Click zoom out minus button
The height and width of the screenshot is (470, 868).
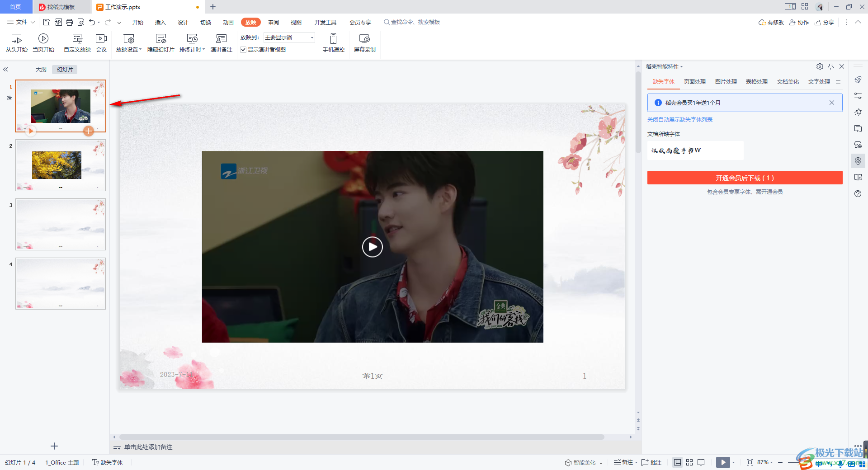780,462
